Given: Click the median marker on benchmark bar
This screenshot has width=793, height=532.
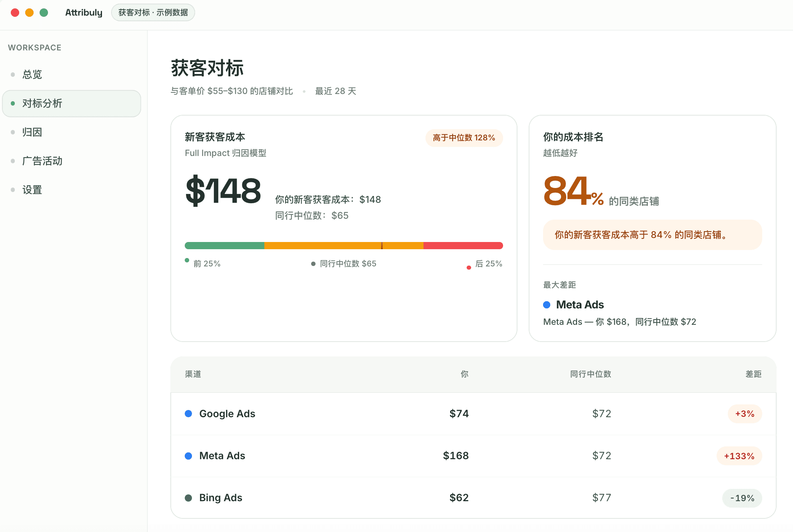Looking at the screenshot, I should click(x=382, y=246).
